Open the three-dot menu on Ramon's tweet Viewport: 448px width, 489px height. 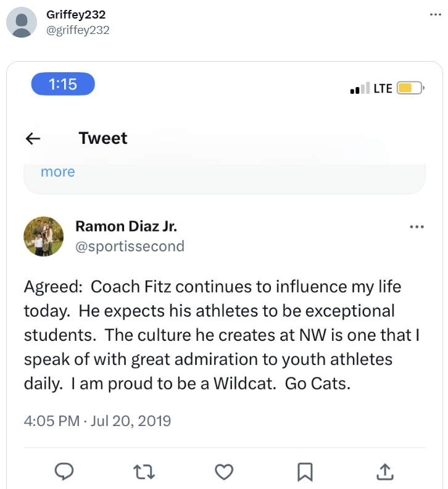pos(417,227)
